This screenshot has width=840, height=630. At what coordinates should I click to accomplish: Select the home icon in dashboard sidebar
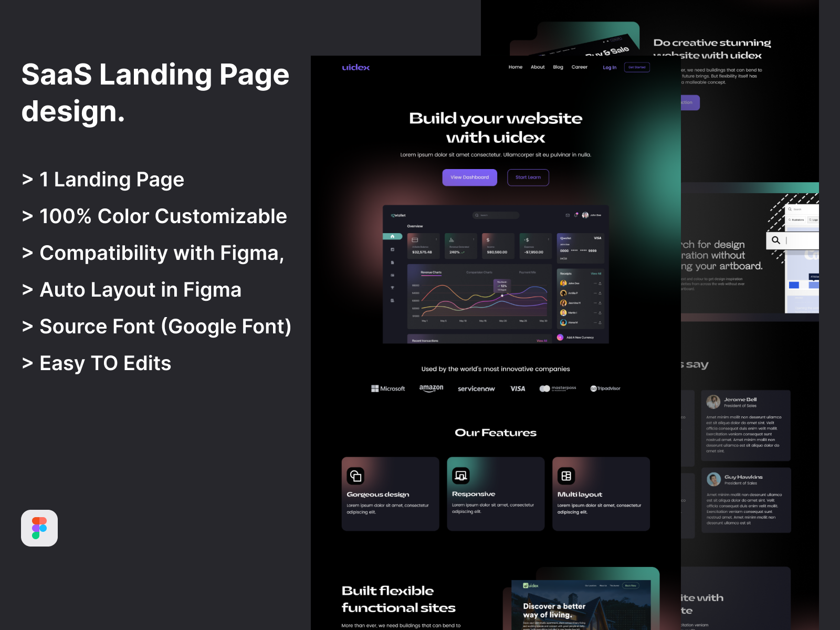[392, 237]
